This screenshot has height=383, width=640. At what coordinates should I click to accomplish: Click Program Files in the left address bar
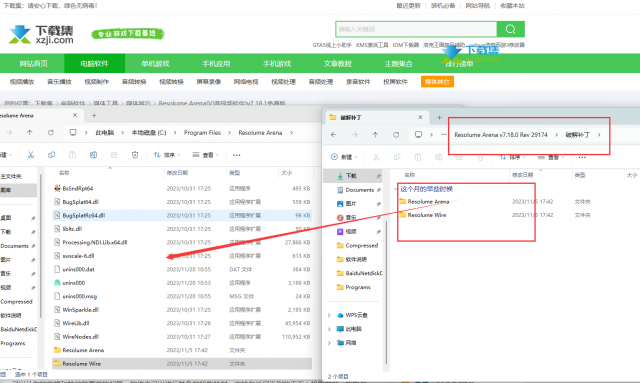click(202, 133)
